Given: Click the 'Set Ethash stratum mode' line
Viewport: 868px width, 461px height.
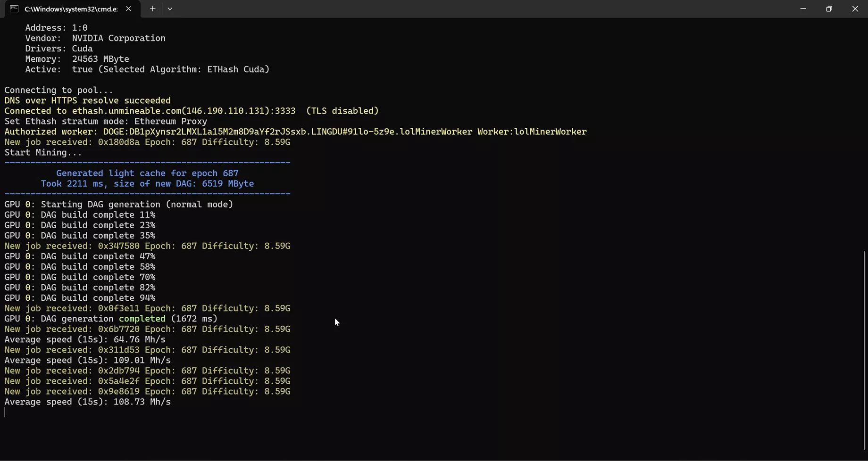Looking at the screenshot, I should click(106, 121).
